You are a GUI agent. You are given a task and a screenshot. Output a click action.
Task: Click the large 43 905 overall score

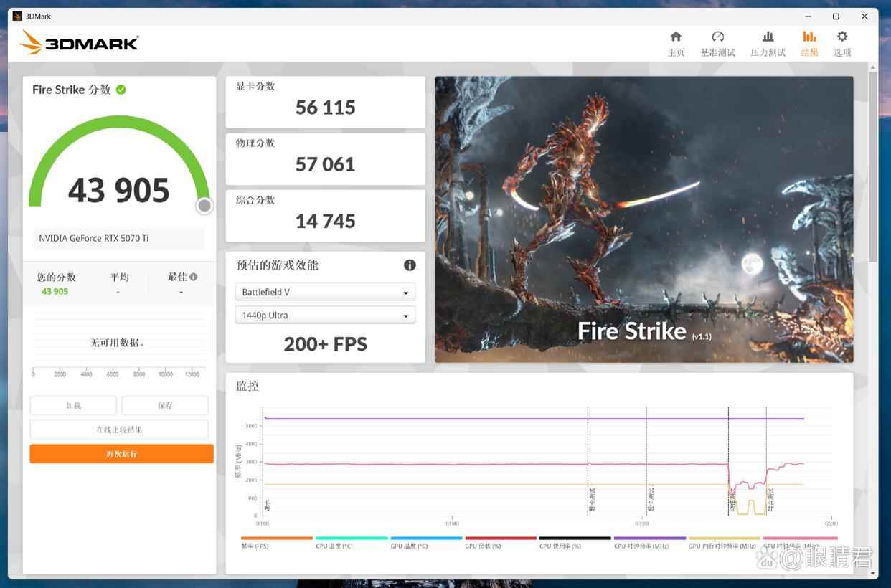coord(119,190)
